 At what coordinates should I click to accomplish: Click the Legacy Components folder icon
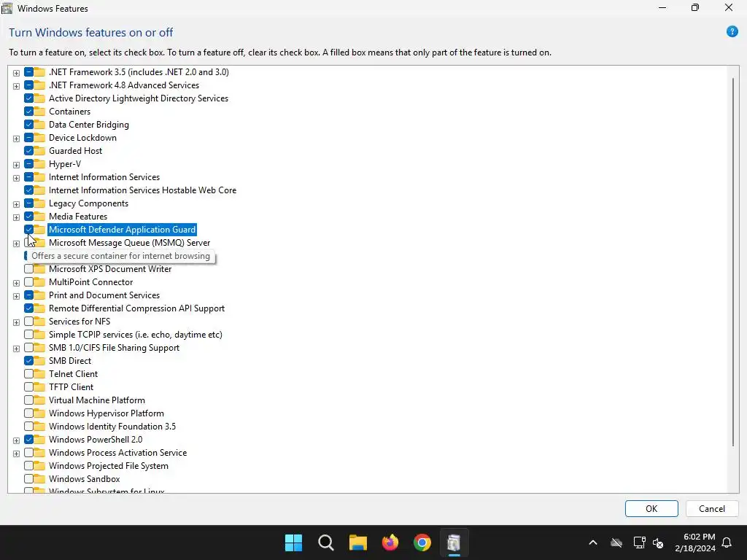(39, 203)
